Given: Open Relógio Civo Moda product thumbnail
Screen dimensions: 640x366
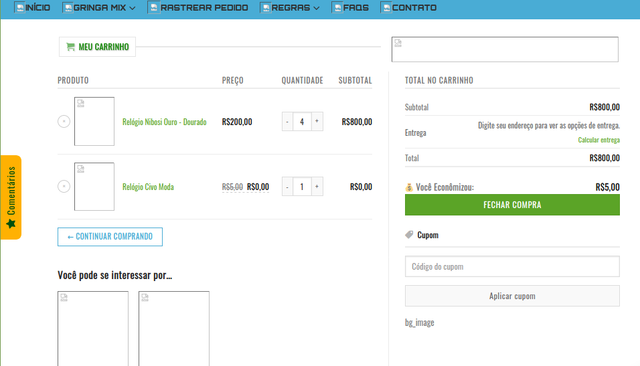Looking at the screenshot, I should [94, 186].
